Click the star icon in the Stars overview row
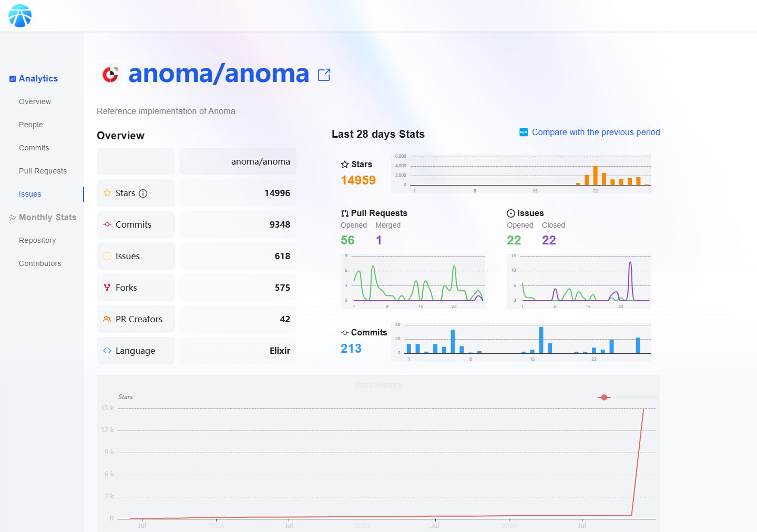 click(107, 193)
